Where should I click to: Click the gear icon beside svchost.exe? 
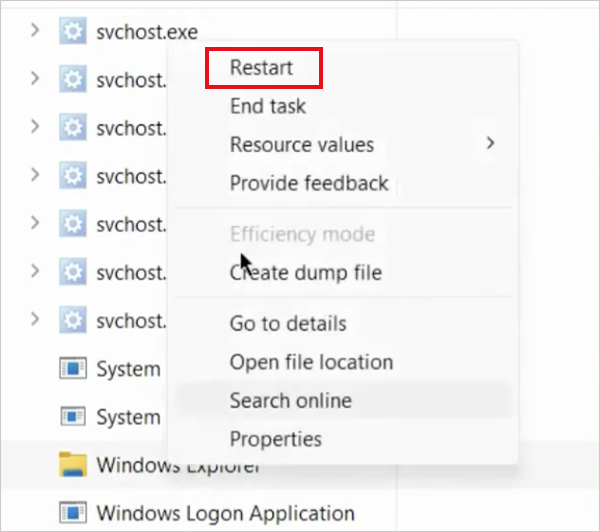coord(73,31)
